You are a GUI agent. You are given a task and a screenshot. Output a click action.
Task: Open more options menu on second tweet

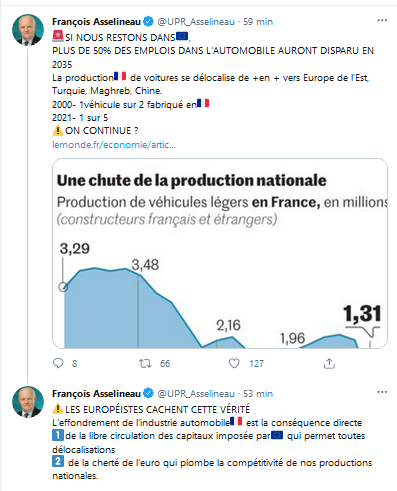(x=382, y=392)
